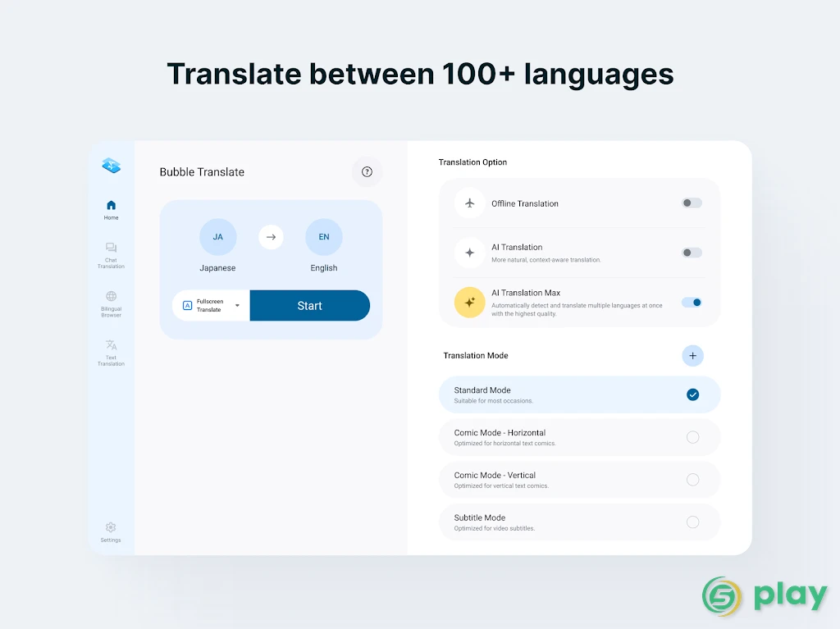Screen dimensions: 840x629
Task: Select the Standard Mode radio option
Action: point(692,394)
